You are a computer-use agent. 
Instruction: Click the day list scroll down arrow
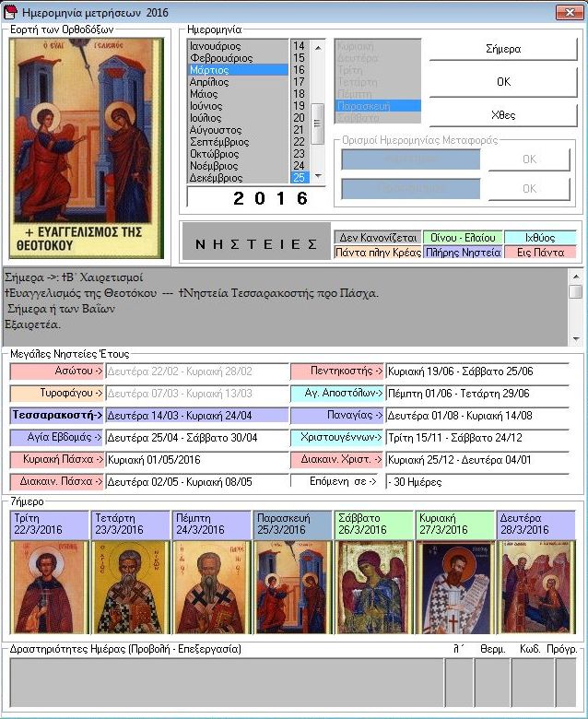point(318,176)
